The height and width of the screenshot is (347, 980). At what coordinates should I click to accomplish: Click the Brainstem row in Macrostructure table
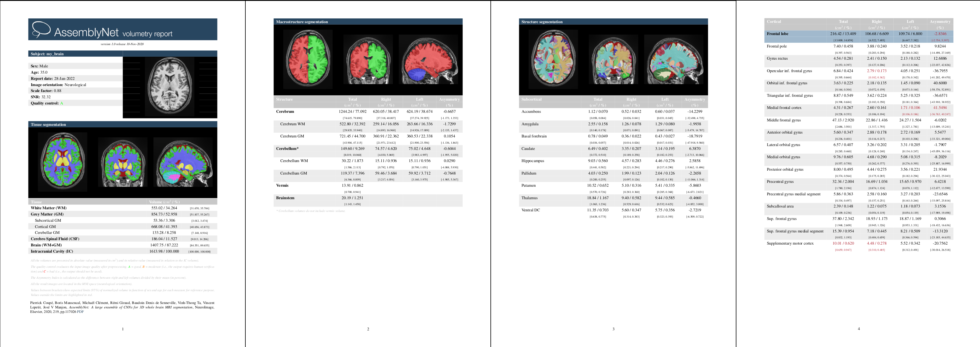(285, 198)
